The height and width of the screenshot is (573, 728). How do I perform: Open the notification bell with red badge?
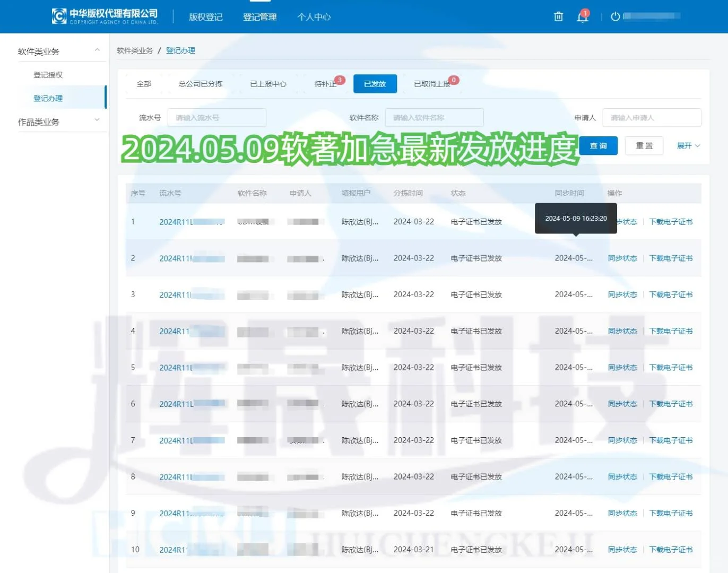(x=582, y=16)
